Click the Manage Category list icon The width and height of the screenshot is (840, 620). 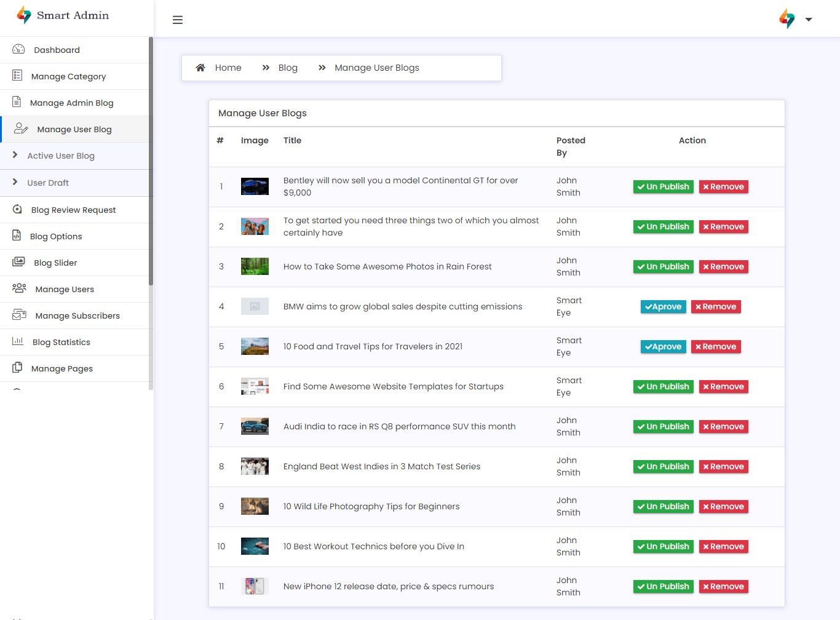point(17,76)
